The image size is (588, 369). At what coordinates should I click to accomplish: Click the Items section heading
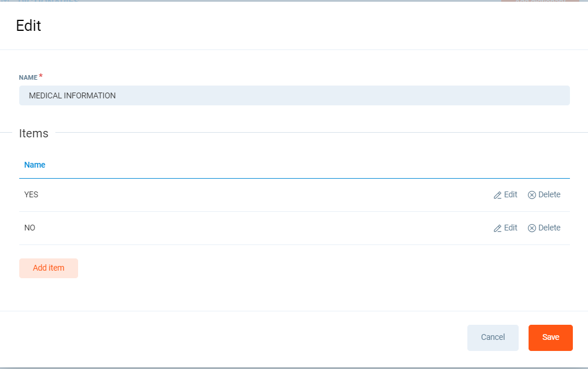click(x=34, y=133)
